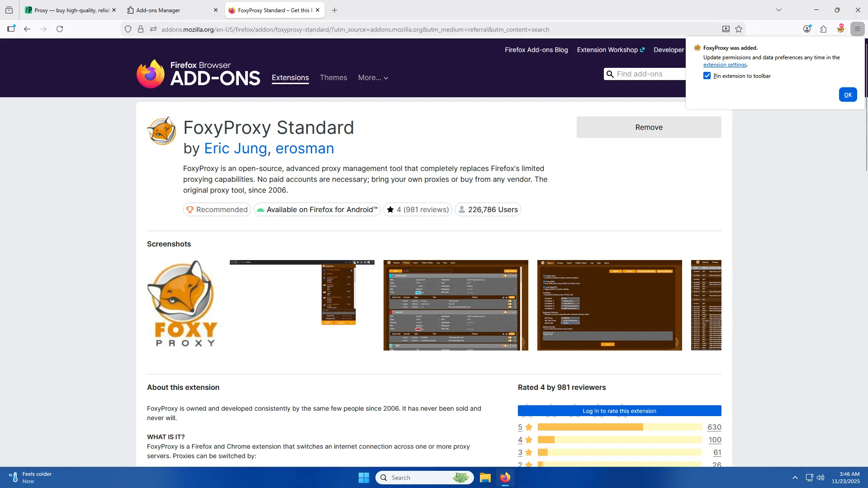Click the 4-star rating bar
The image size is (868, 488).
point(619,440)
